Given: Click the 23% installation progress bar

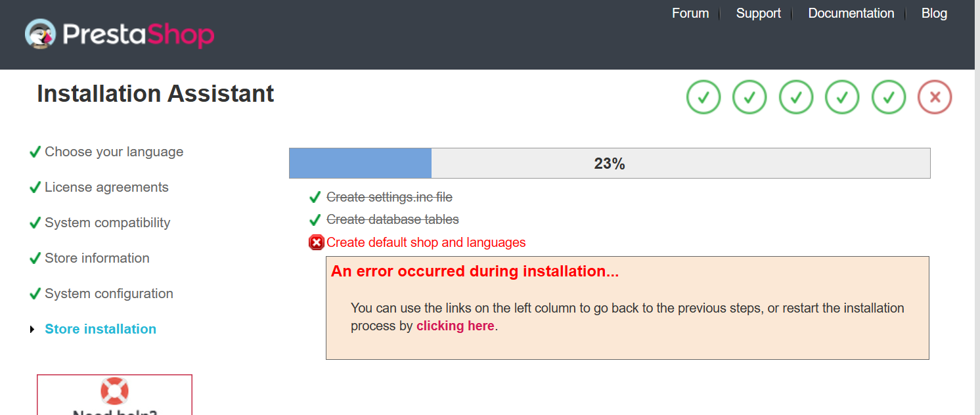Looking at the screenshot, I should pos(609,164).
